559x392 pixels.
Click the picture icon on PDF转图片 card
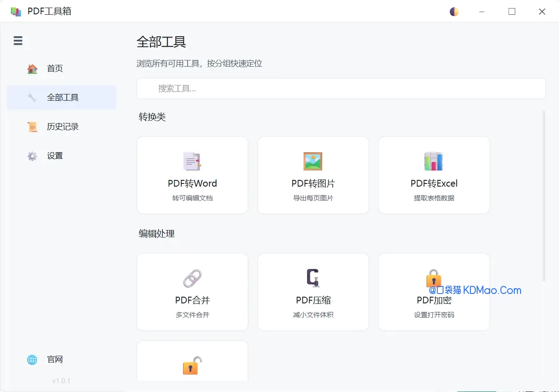click(313, 162)
